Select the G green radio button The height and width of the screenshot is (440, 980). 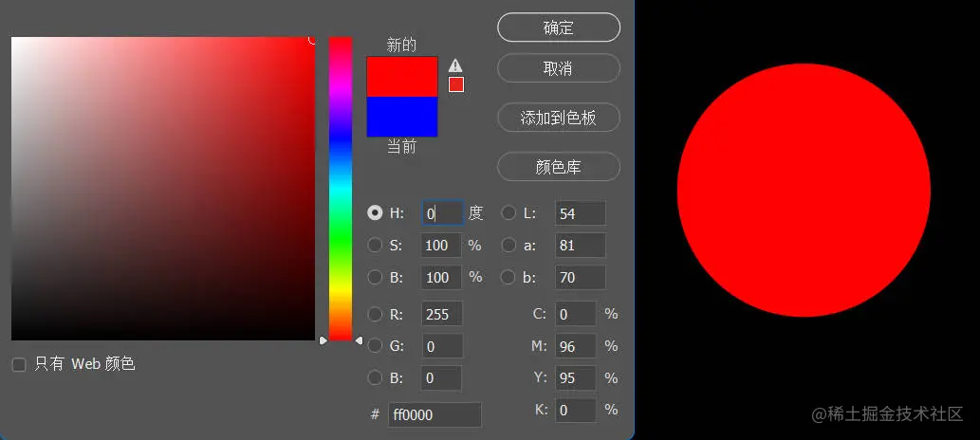click(375, 345)
